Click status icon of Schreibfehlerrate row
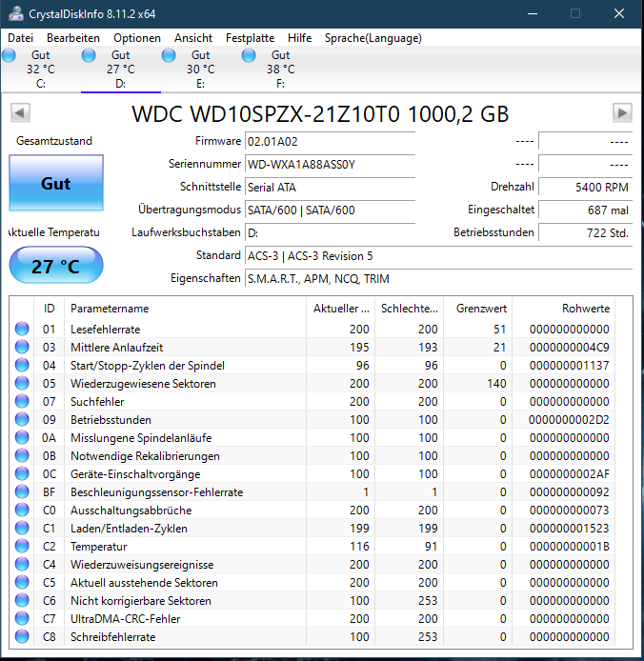This screenshot has width=644, height=661. coord(22,637)
